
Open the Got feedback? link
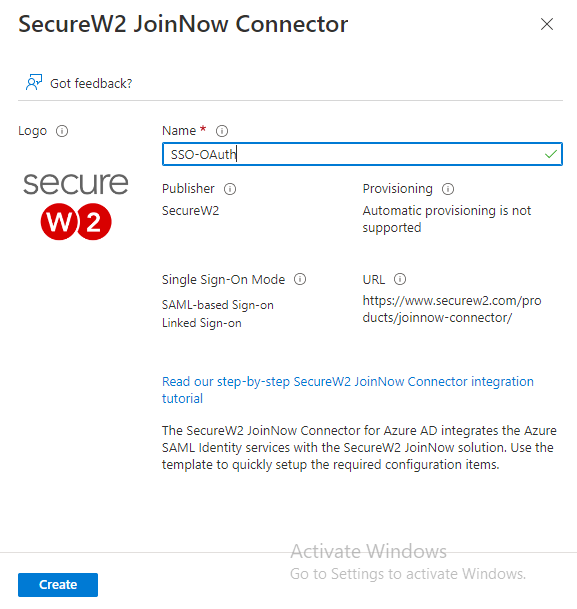tap(91, 84)
